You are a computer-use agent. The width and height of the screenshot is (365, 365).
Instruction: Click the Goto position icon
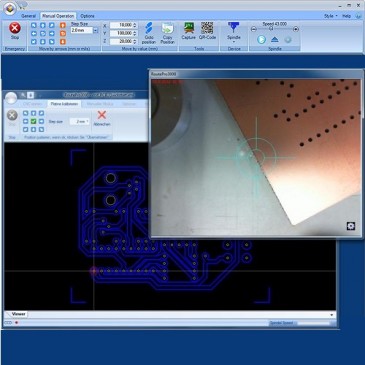149,29
